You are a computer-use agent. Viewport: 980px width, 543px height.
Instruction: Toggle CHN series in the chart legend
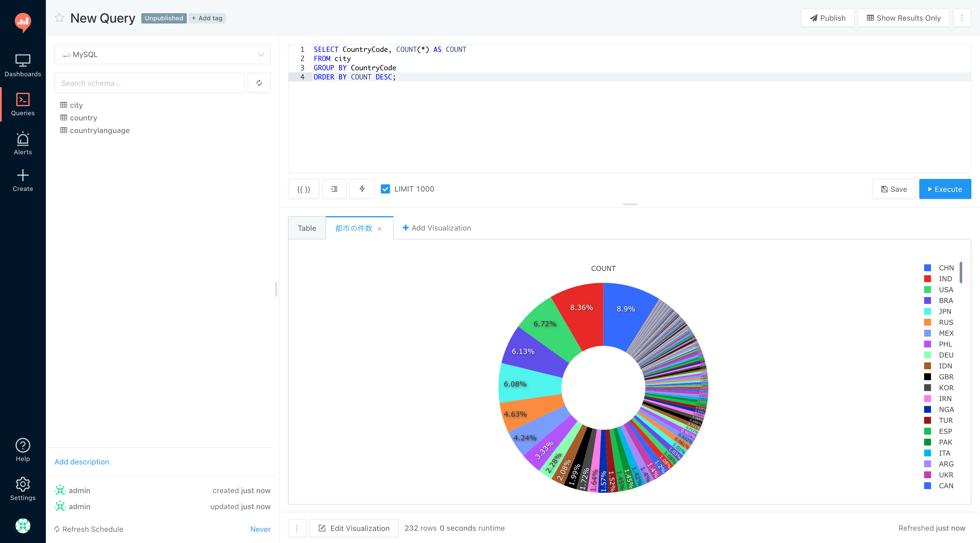(x=945, y=268)
